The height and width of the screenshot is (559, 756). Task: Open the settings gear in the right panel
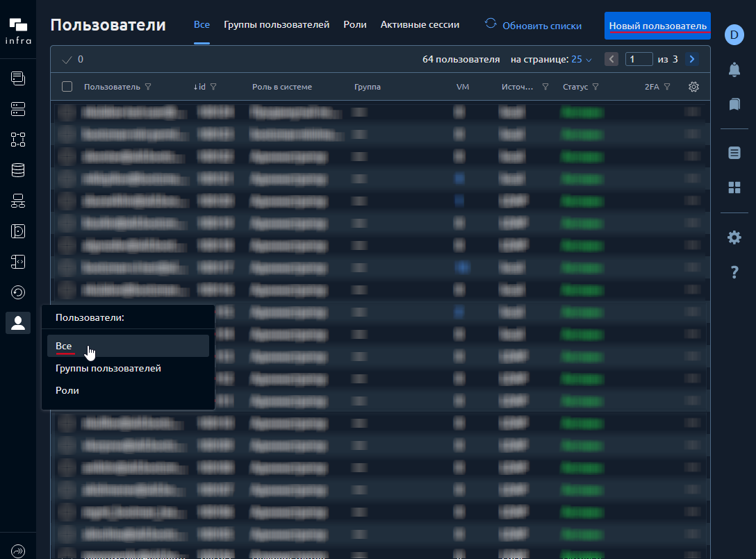tap(734, 237)
